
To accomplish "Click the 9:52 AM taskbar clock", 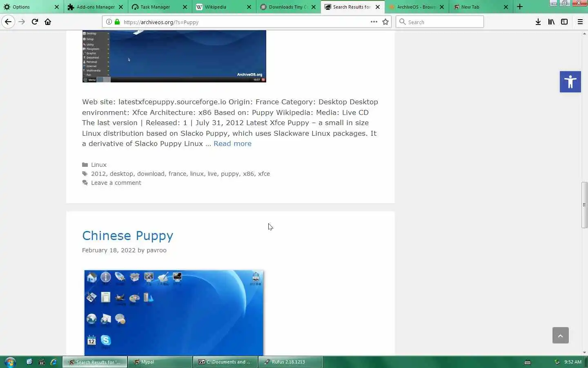I will click(x=572, y=362).
